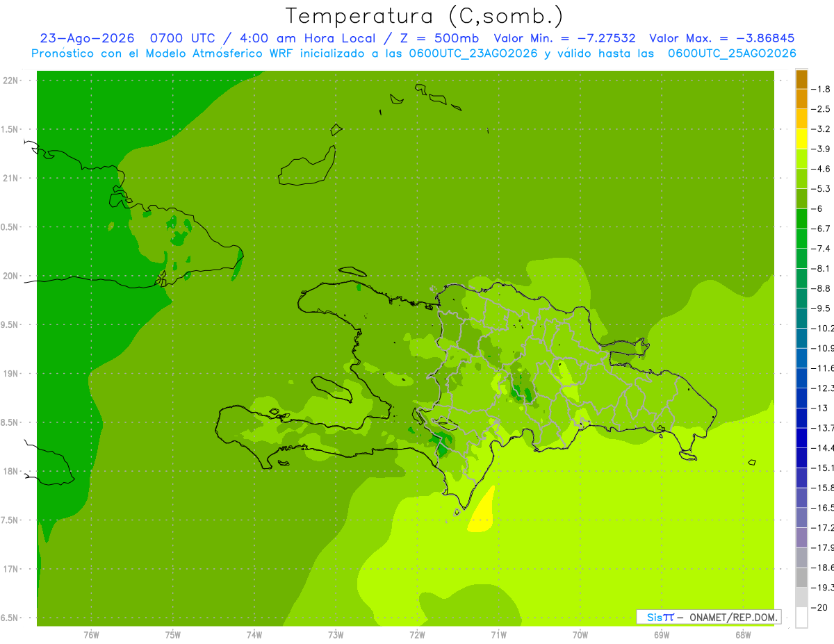Click the '-7.4' legend value
The height and width of the screenshot is (644, 834).
point(821,249)
